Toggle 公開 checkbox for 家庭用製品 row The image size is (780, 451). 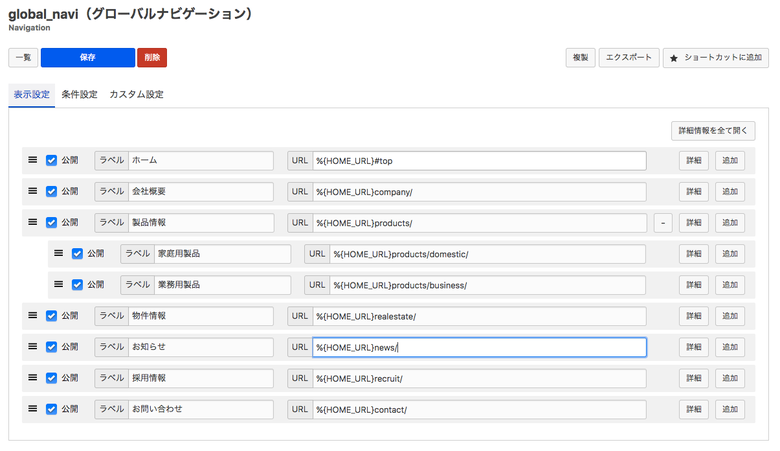click(78, 254)
